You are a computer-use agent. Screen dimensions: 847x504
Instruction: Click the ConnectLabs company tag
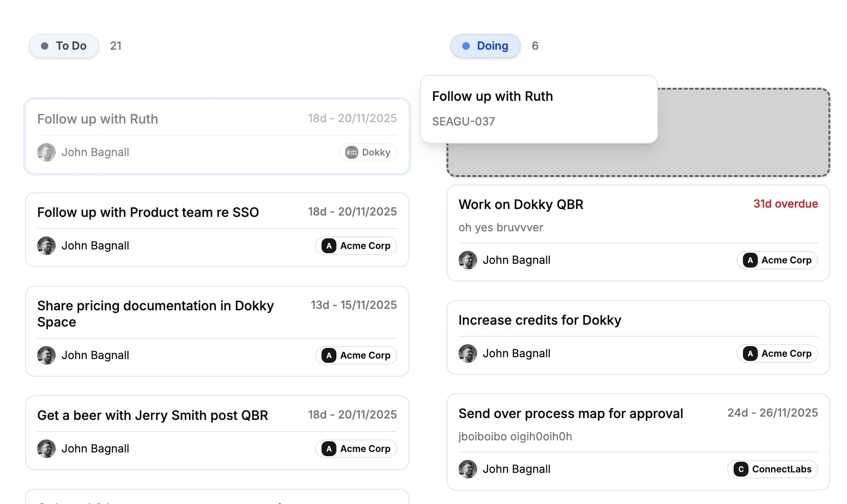pos(773,469)
